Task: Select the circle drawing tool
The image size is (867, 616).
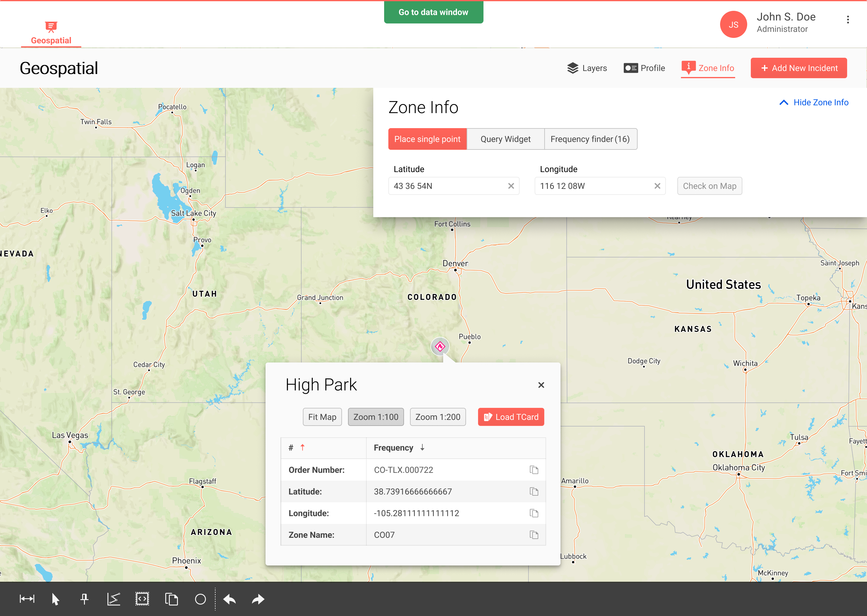Action: tap(200, 599)
